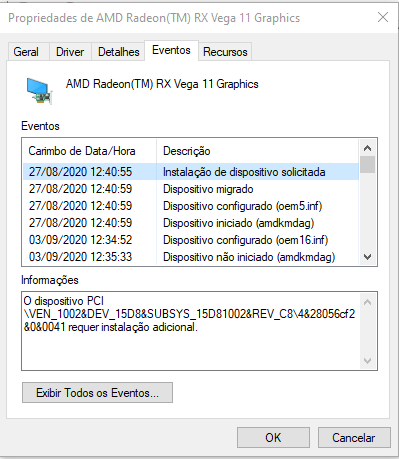Select the 'Dispositivo migrado' event row
This screenshot has height=459, width=399.
pyautogui.click(x=191, y=189)
